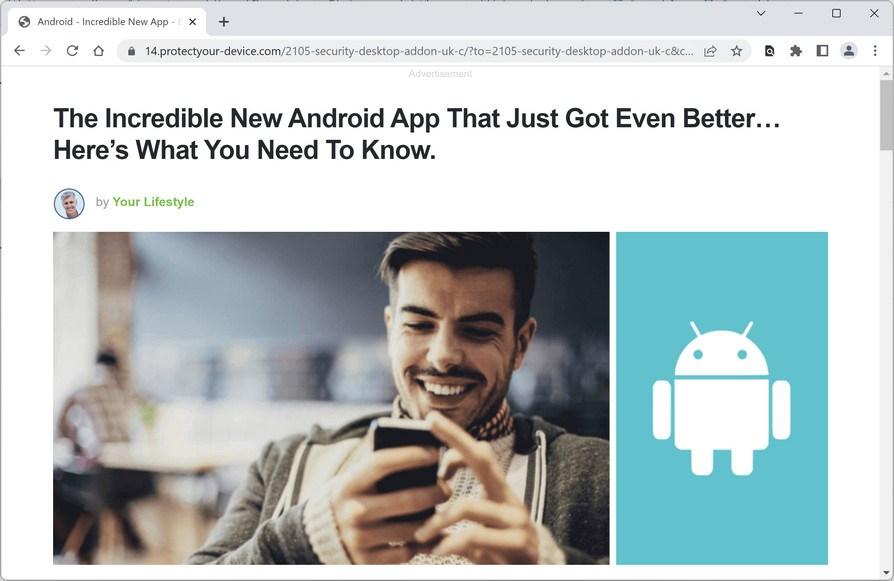Screen dimensions: 894x581
Task: Close the Android Incredible New App tab
Action: click(x=193, y=22)
